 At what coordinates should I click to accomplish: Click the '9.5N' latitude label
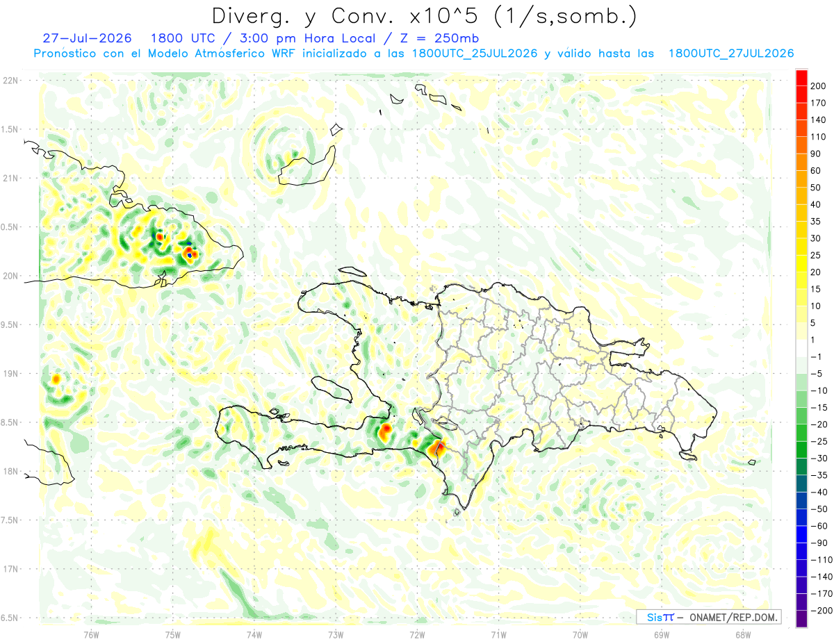click(8, 324)
